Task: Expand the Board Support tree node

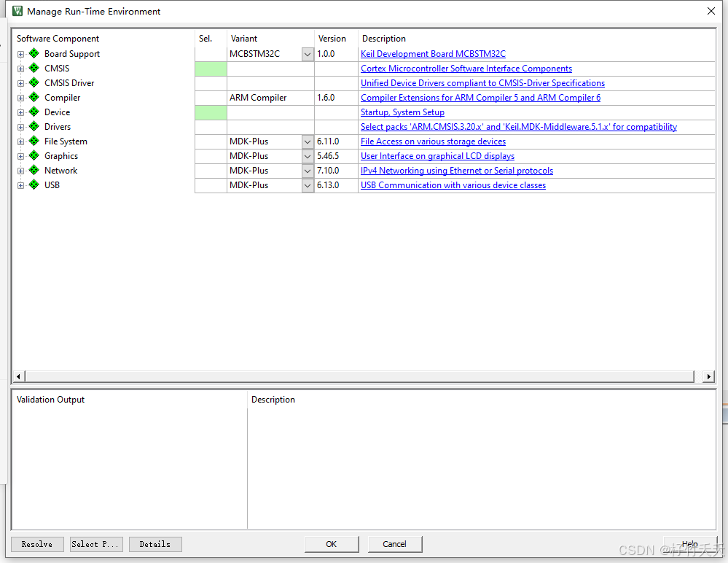Action: (x=20, y=55)
